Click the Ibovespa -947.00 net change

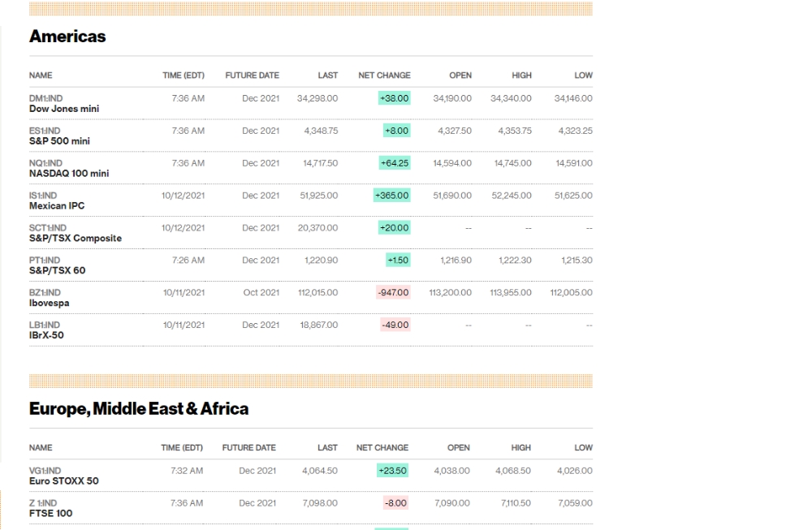coord(394,292)
